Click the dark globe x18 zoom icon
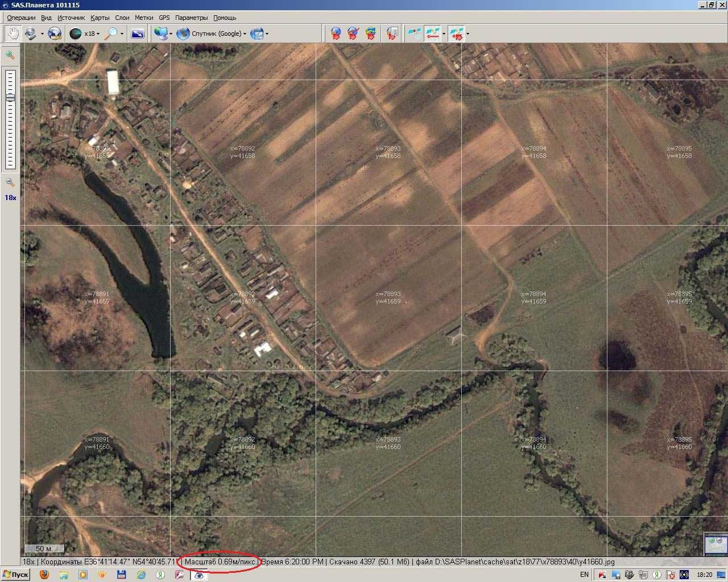 tap(76, 34)
